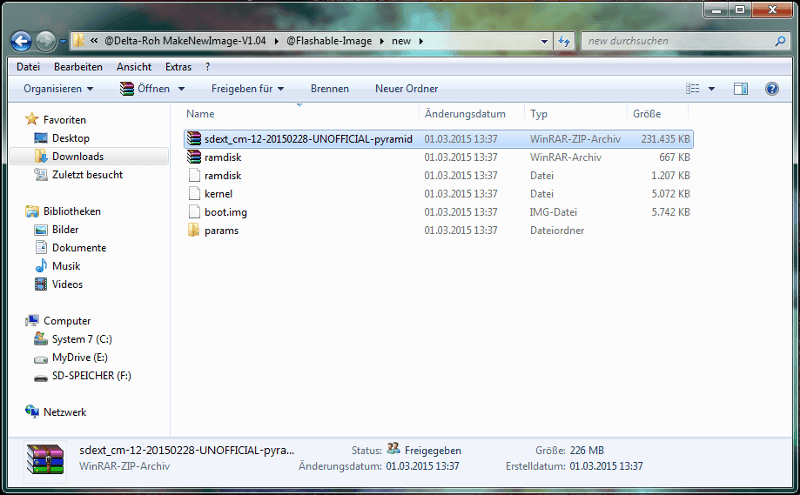Open the Extras menu
The height and width of the screenshot is (495, 800).
tap(178, 67)
